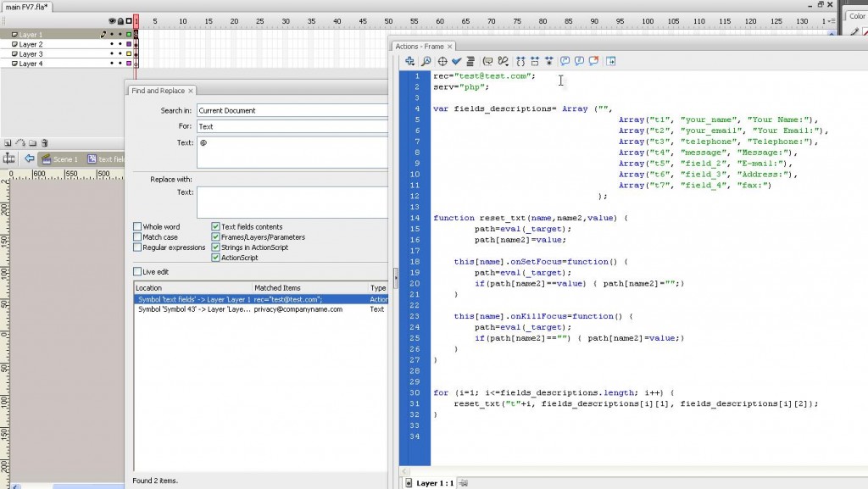Image resolution: width=868 pixels, height=489 pixels.
Task: Click the Delete layer trash icon
Action: 44,143
